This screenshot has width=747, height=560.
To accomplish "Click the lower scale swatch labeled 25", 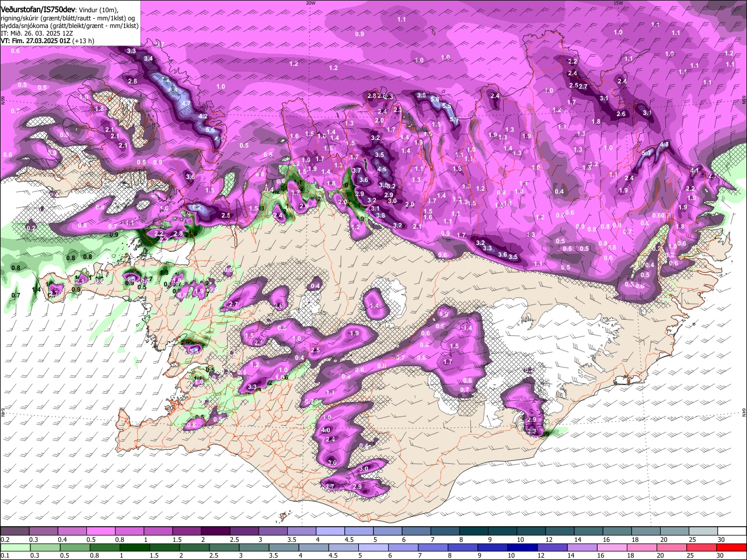I will pos(701,547).
